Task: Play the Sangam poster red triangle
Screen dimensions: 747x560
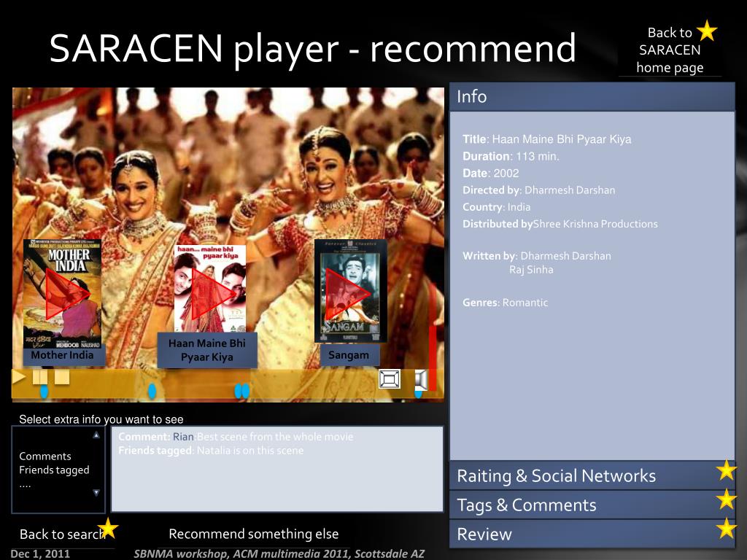Action: (x=348, y=294)
